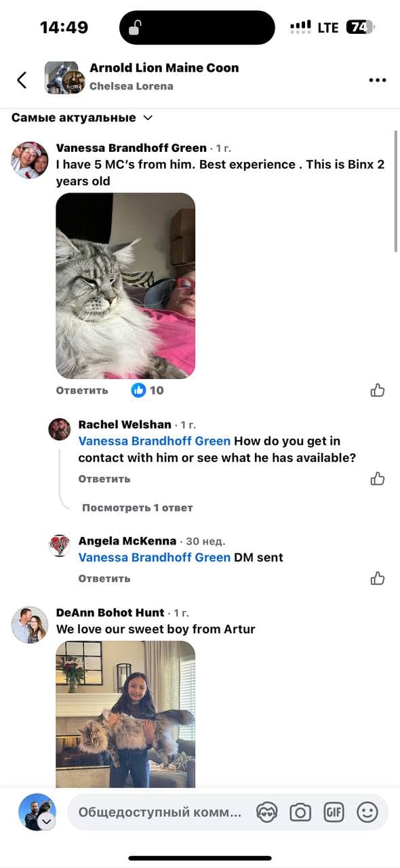Open the avatar sticker icon in comment bar
400x868 pixels.
click(267, 812)
